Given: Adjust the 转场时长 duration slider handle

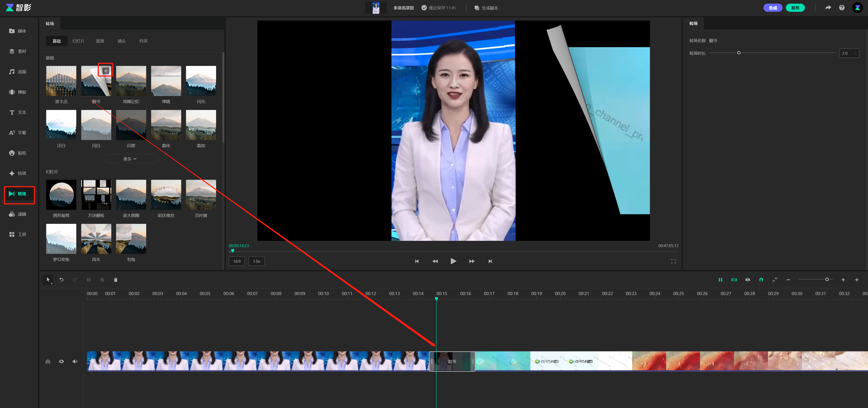Looking at the screenshot, I should (x=739, y=53).
